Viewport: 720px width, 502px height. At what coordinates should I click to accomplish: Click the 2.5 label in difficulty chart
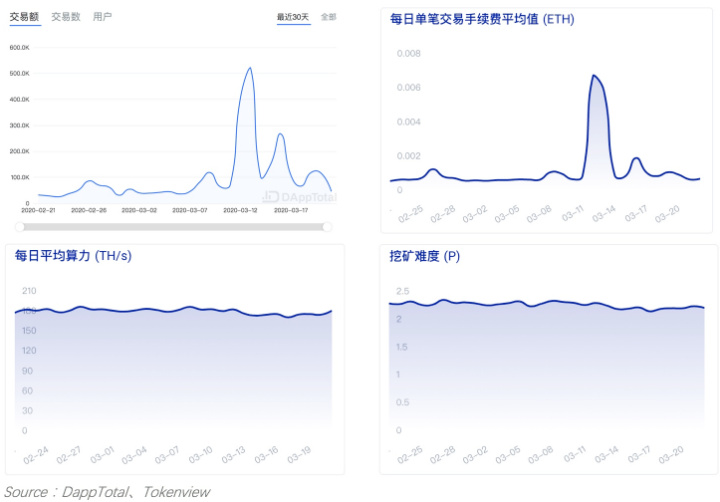[x=403, y=291]
